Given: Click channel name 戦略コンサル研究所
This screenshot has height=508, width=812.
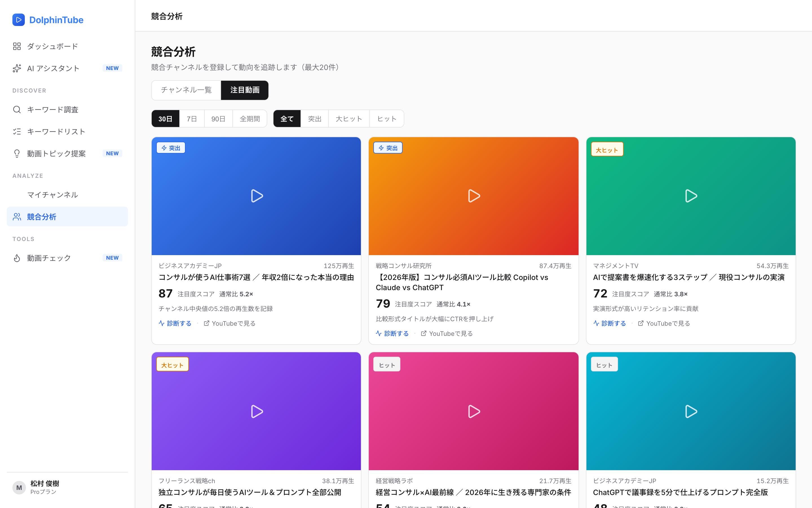Looking at the screenshot, I should (403, 266).
